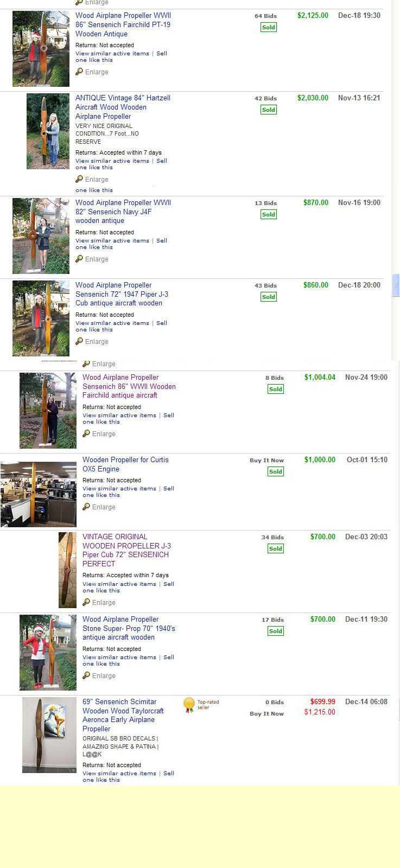Click the Top-rated seller badge icon

pos(189,705)
